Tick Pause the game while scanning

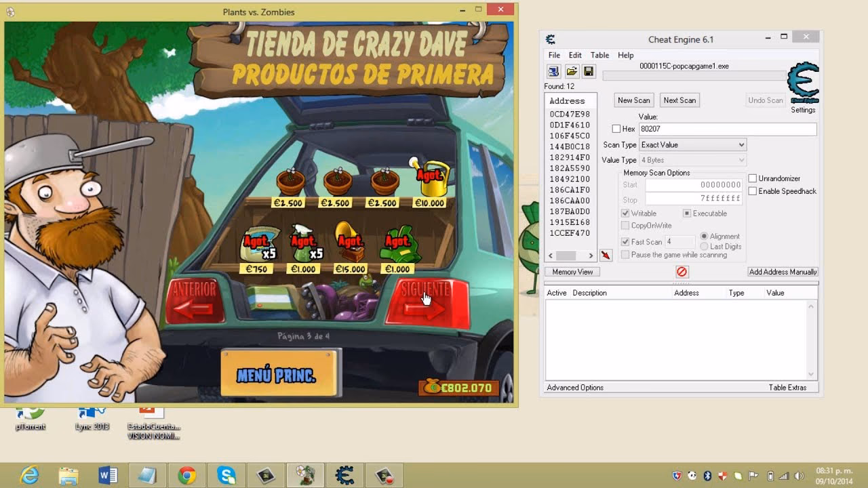click(x=625, y=255)
